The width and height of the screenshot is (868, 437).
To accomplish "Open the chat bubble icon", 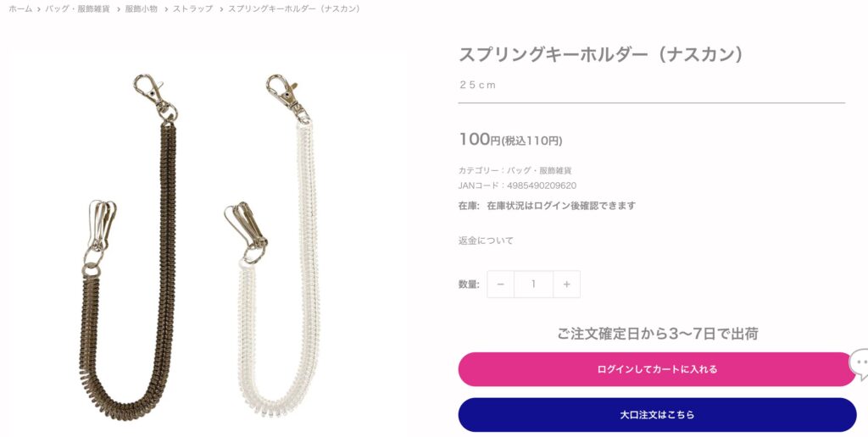I will pos(860,364).
